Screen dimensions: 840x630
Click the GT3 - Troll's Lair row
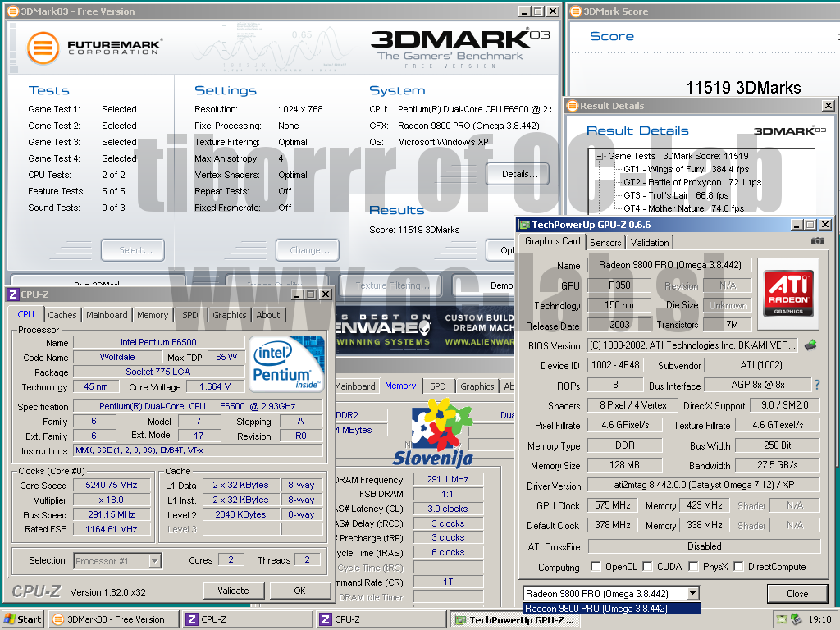coord(676,195)
